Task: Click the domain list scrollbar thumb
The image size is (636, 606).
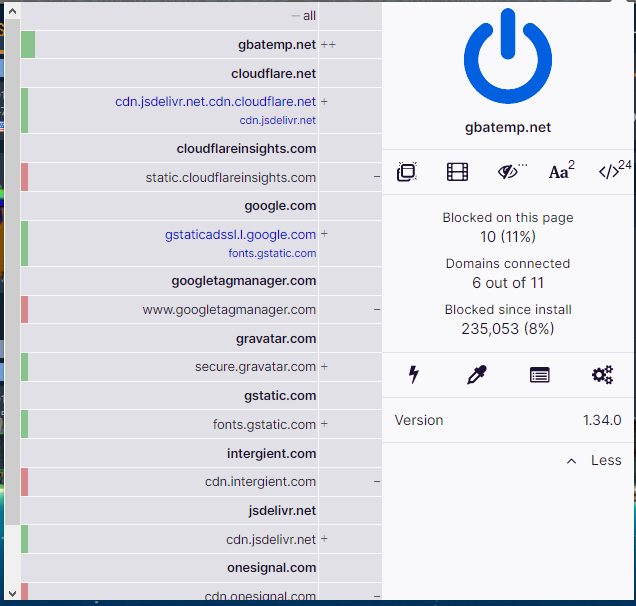Action: pyautogui.click(x=12, y=272)
